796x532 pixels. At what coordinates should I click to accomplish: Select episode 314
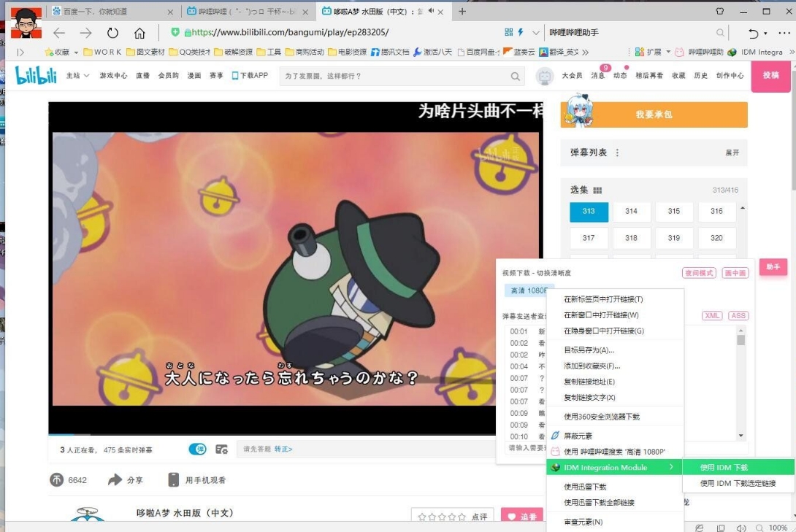point(631,211)
